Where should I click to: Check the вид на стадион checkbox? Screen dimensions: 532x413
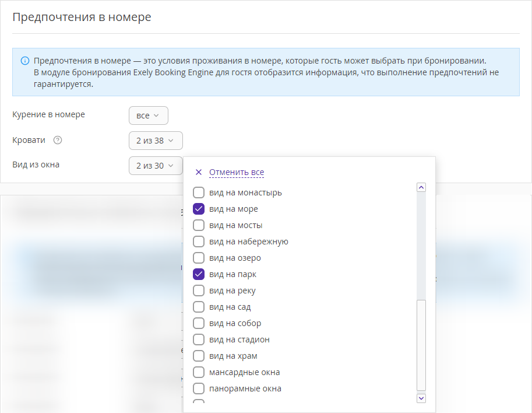coord(199,339)
